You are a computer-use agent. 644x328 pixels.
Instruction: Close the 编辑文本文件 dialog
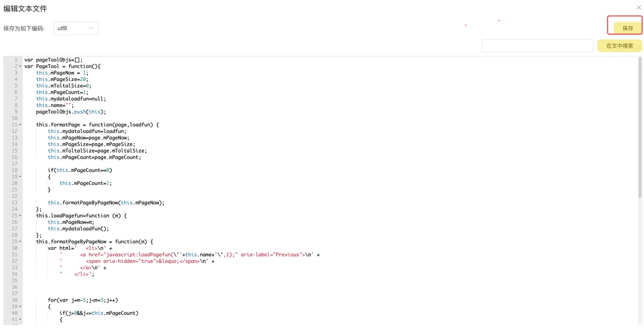639,8
